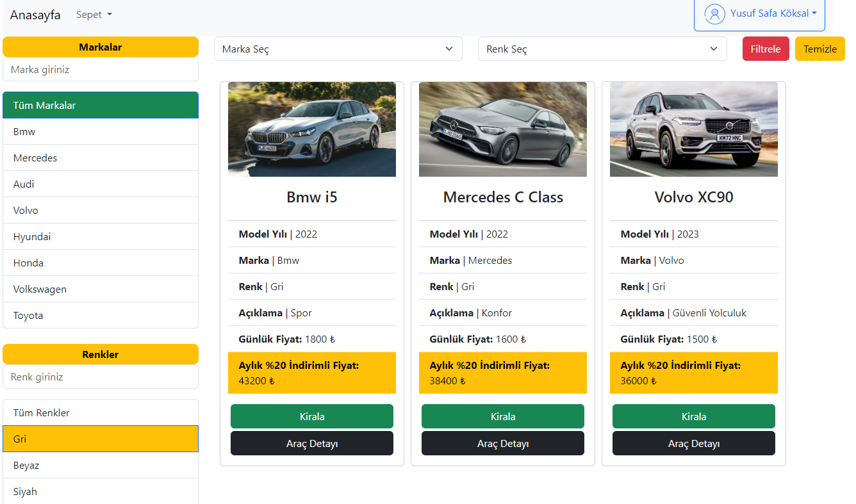Click the 38400 ₺ monthly discounted price
This screenshot has height=504, width=856.
[x=447, y=380]
